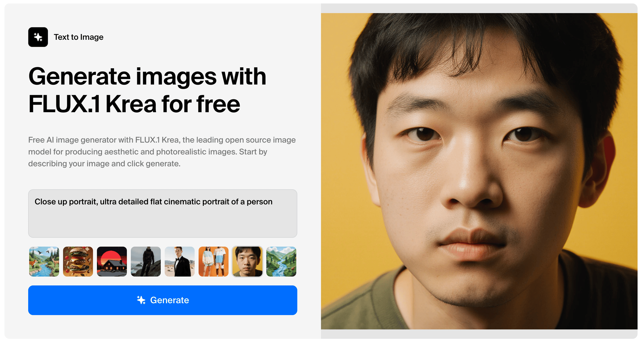Image resolution: width=644 pixels, height=344 pixels.
Task: Select the forest animals river thumbnail
Action: (x=44, y=262)
